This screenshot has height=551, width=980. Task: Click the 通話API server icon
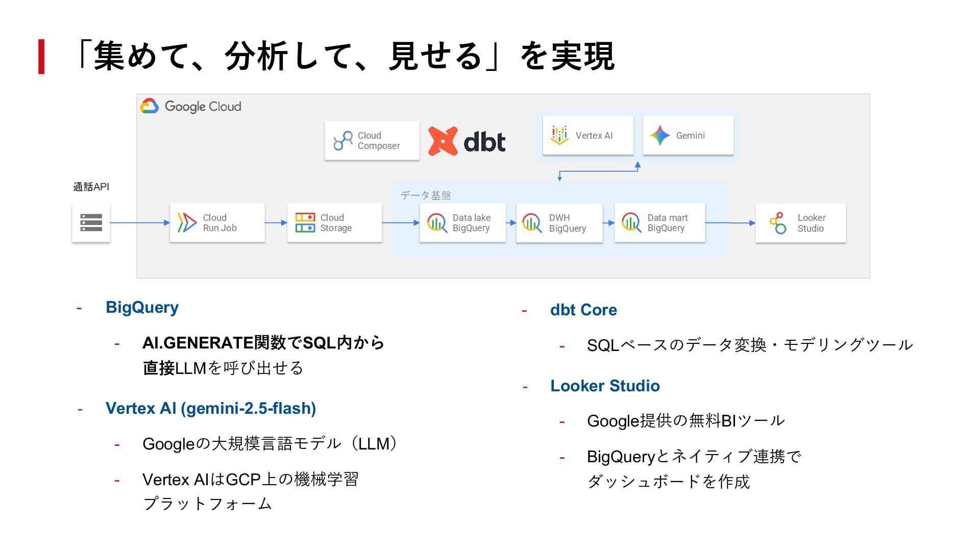pos(91,223)
